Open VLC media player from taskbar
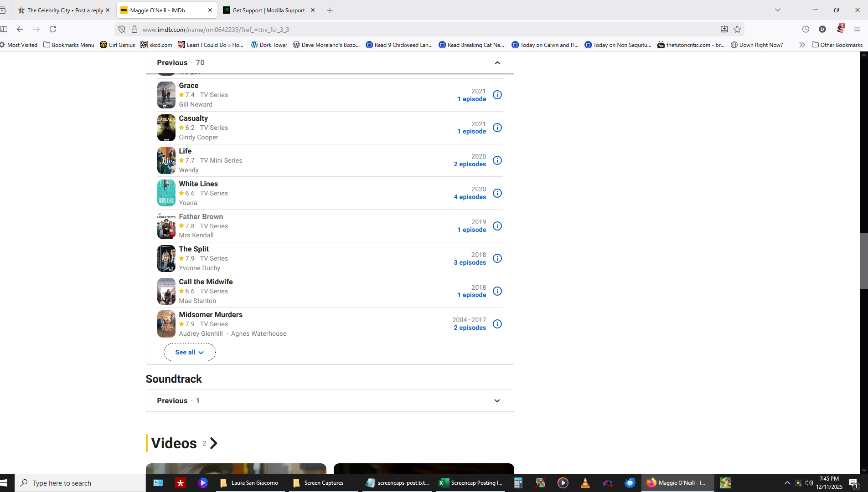868x492 pixels. pos(585,483)
